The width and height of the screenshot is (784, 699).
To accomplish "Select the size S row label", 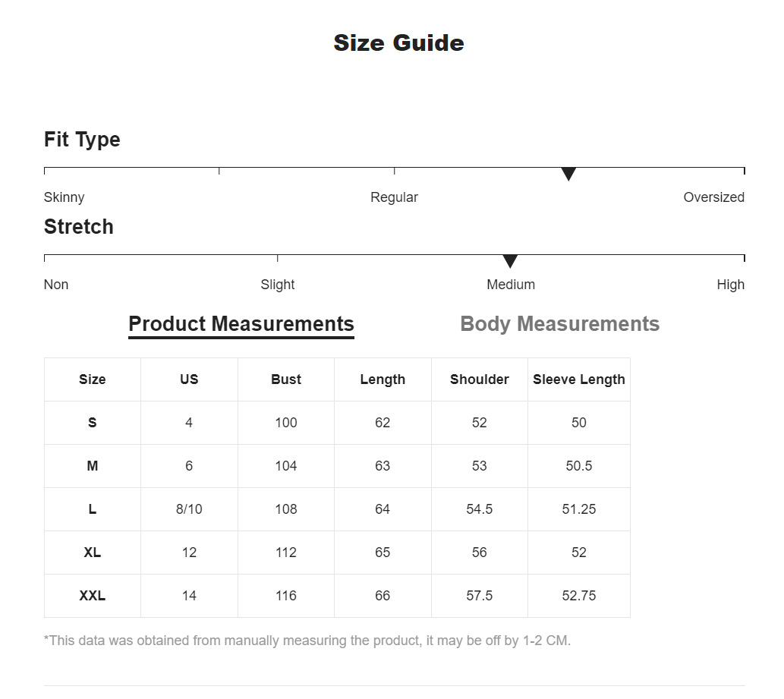I will coord(93,423).
